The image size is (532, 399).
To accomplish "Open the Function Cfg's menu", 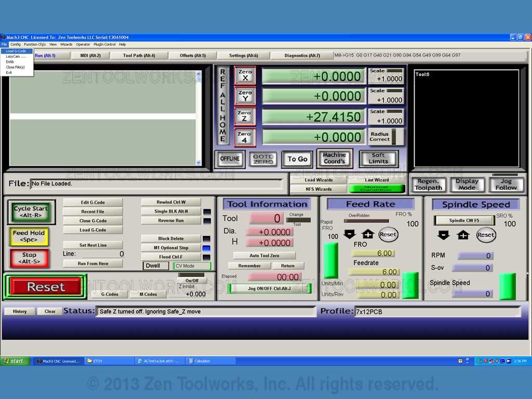I will click(x=35, y=45).
